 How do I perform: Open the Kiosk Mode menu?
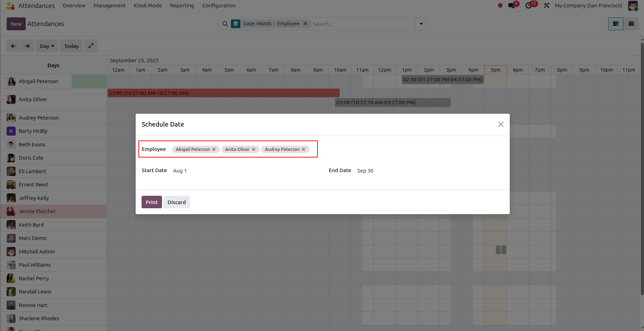[x=148, y=6]
